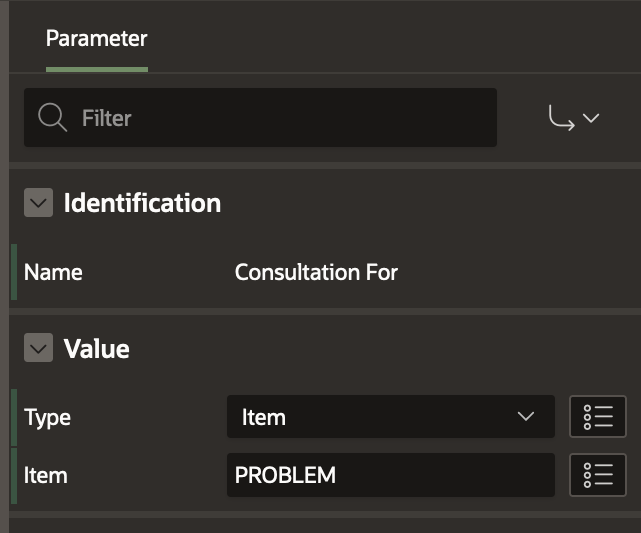The width and height of the screenshot is (641, 533).
Task: Click the Go to Group arrow icon
Action: 561,118
